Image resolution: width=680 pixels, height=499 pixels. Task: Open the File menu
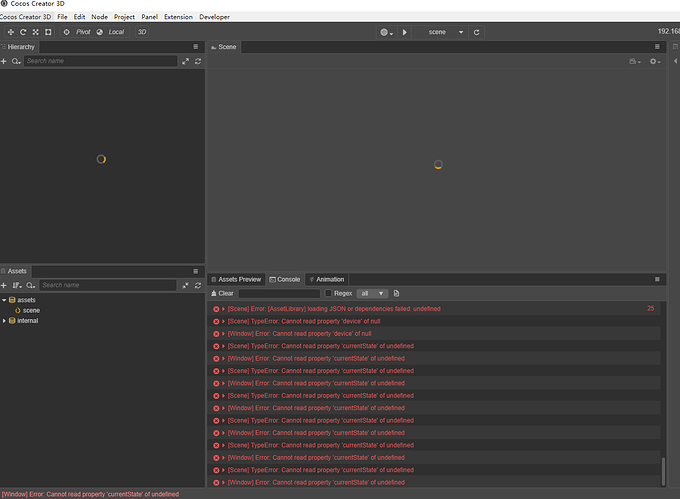point(62,17)
